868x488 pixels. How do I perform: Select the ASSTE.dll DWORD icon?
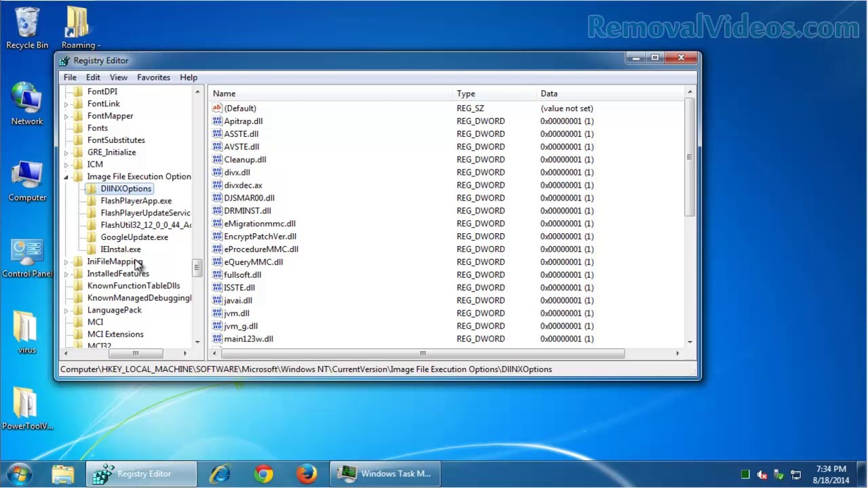[x=217, y=134]
